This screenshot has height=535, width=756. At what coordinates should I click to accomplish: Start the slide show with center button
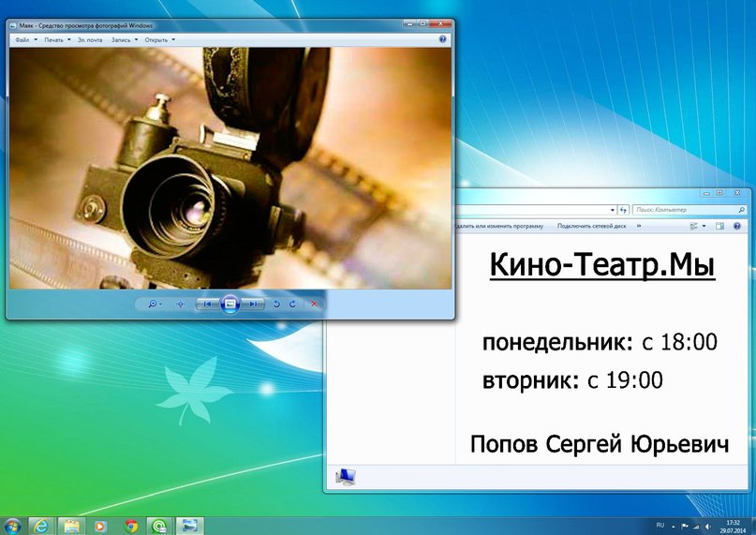(x=230, y=304)
